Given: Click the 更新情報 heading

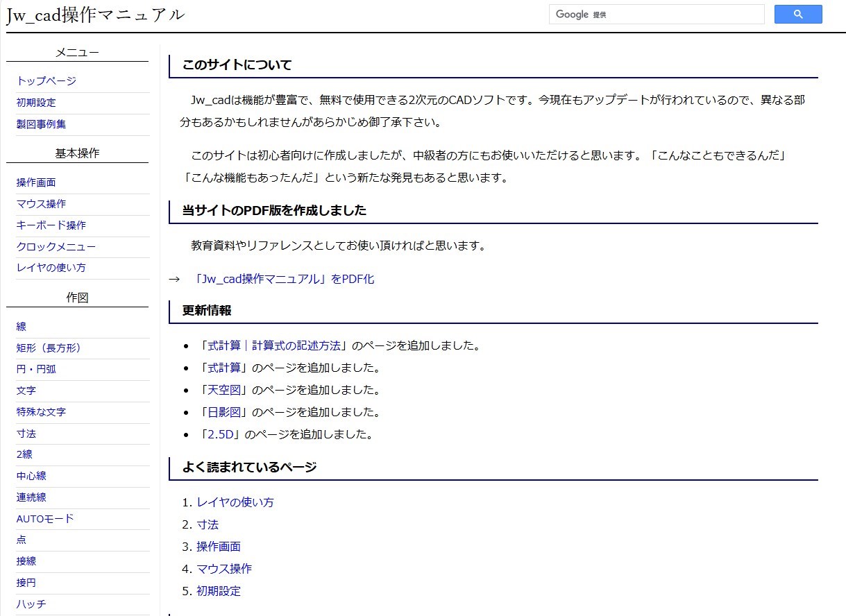Looking at the screenshot, I should tap(207, 310).
